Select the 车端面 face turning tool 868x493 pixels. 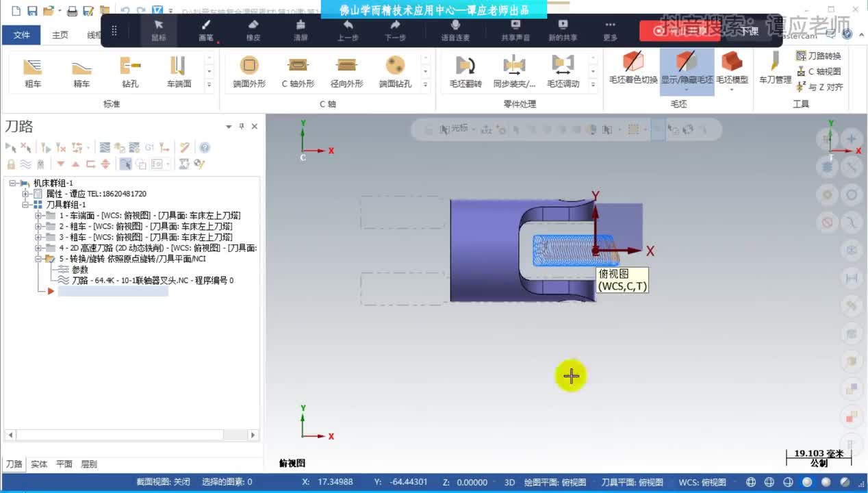(x=179, y=73)
